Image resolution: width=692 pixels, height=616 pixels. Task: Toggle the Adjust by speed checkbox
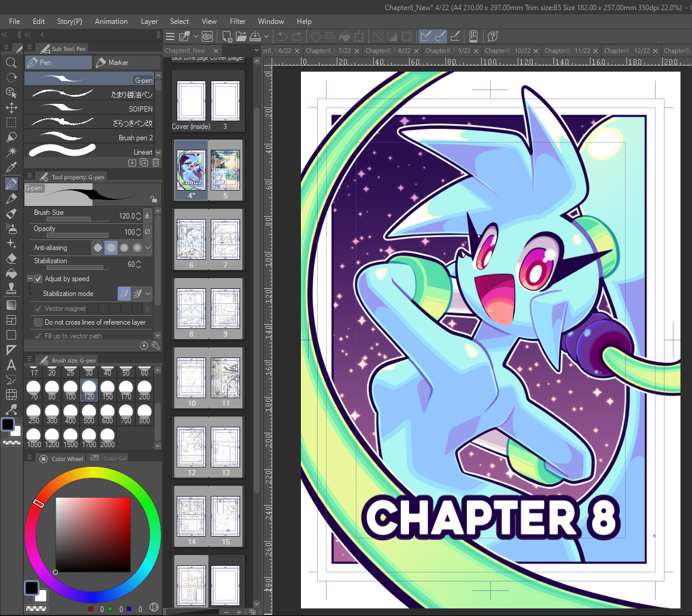(38, 278)
